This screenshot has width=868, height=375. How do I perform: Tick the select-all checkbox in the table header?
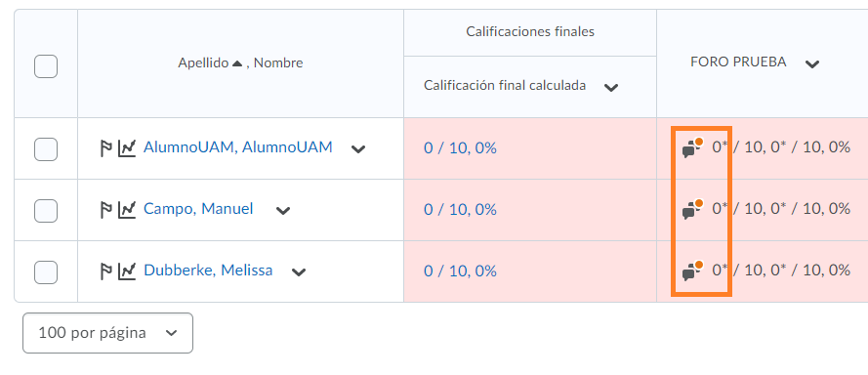46,66
